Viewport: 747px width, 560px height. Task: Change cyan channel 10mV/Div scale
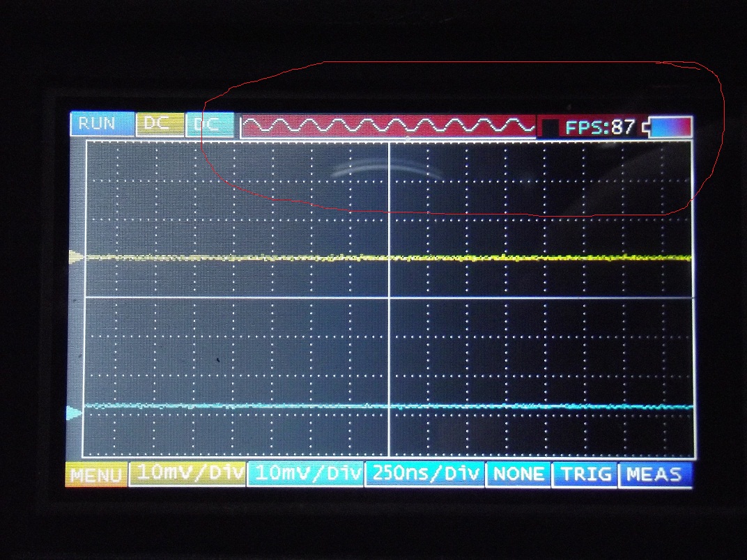coord(306,474)
